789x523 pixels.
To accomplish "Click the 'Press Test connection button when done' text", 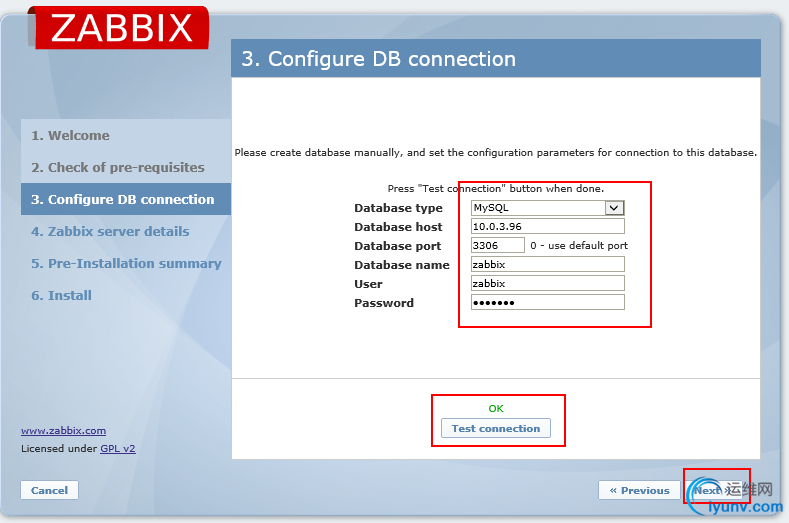I will click(496, 189).
